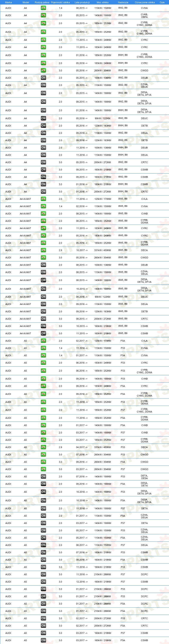Click '110kW / 150KM' in A4 1.4 08.2015 row
169x644 pixels.
[x=103, y=8]
